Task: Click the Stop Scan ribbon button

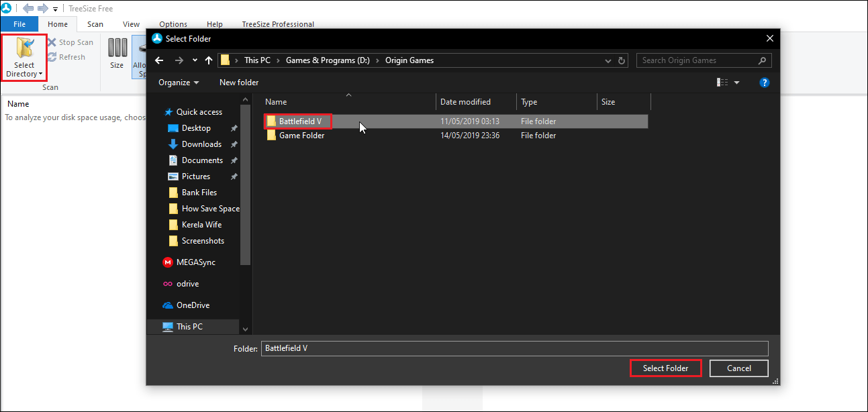Action: [70, 42]
